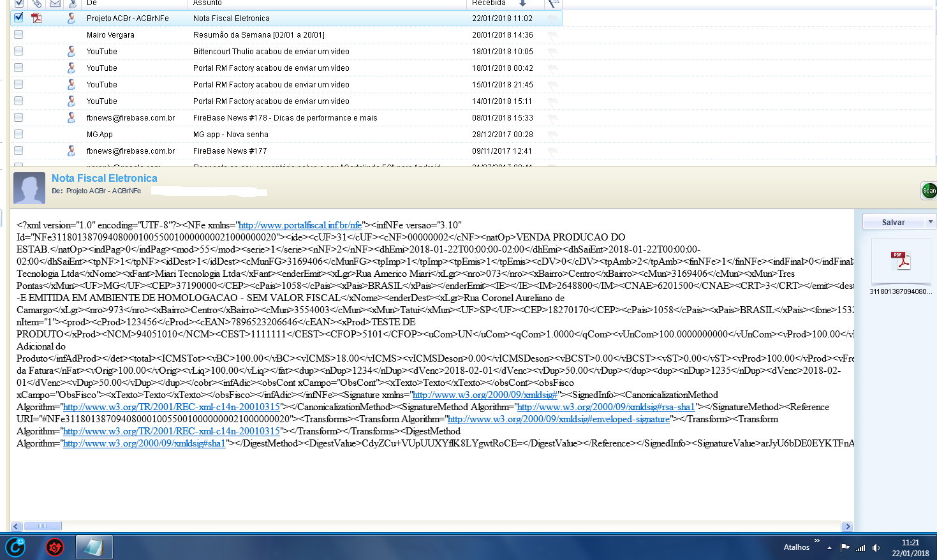937x560 pixels.
Task: Open the Resumão da Semana message
Action: pyautogui.click(x=259, y=35)
